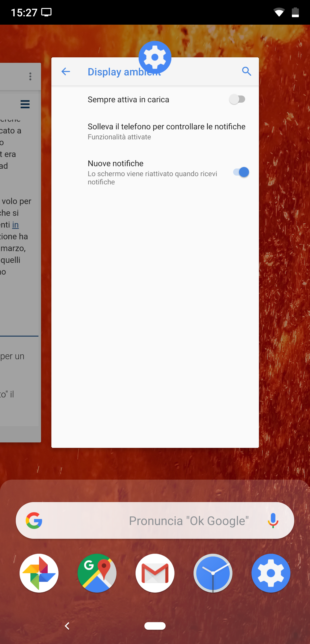
Task: Disable the Nuove notifiche switch
Action: click(x=241, y=172)
